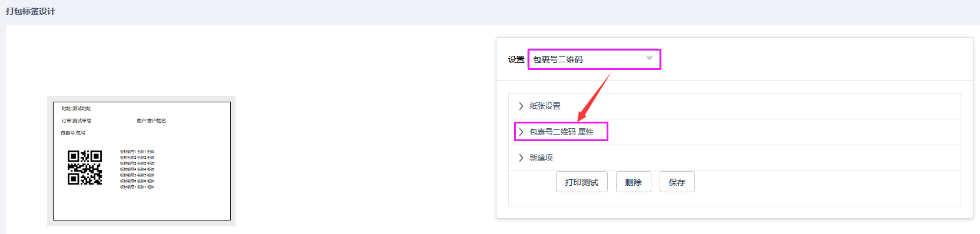The width and height of the screenshot is (980, 234).
Task: Click the 删除 button
Action: 633,182
